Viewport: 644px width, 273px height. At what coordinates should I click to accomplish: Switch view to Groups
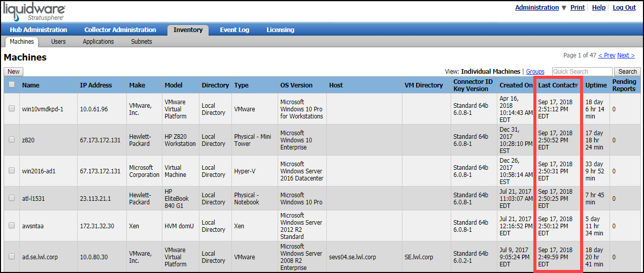(x=535, y=72)
